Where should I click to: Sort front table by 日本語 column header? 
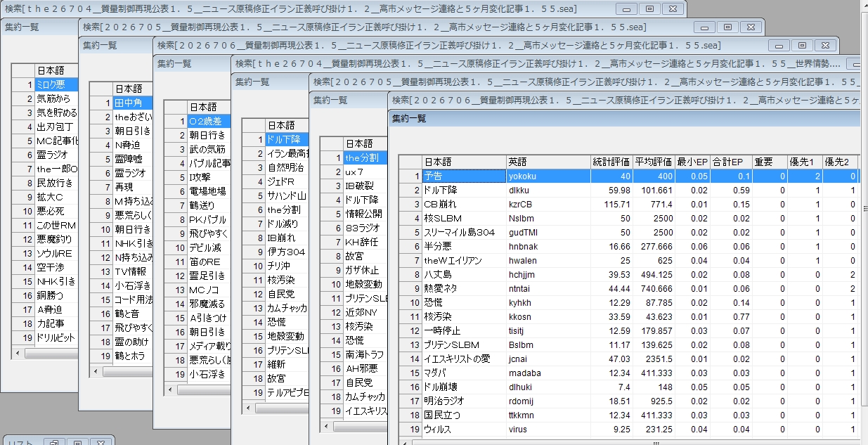(x=463, y=162)
